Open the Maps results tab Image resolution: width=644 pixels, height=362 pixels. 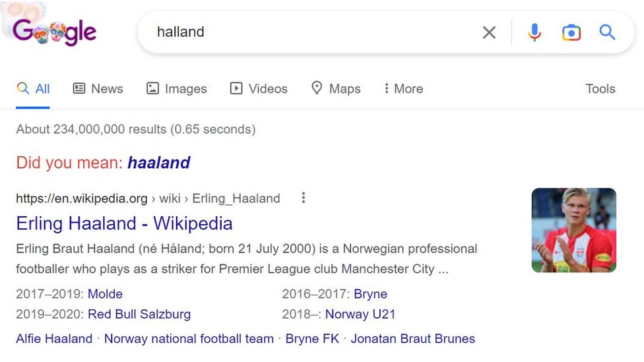(x=336, y=88)
